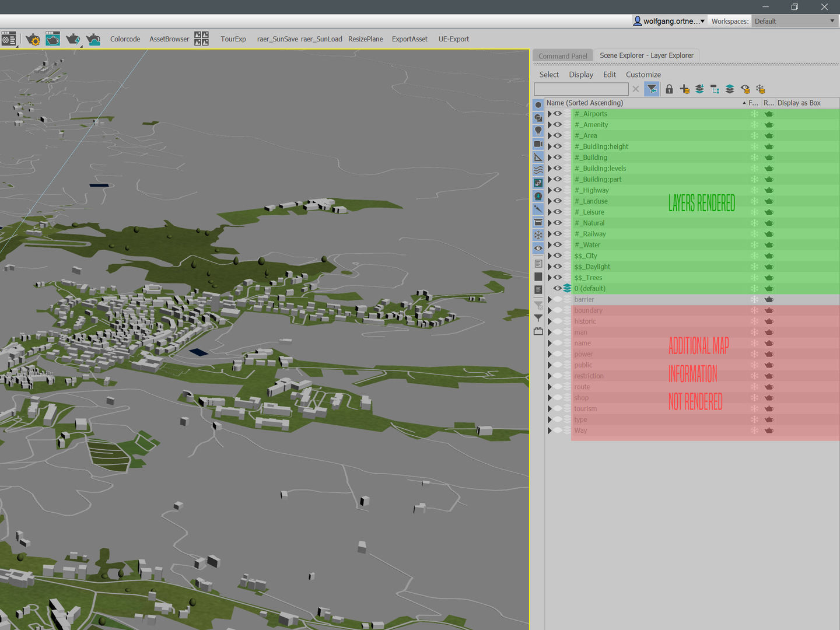The width and height of the screenshot is (840, 630).
Task: Click the layer search input field
Action: (581, 89)
